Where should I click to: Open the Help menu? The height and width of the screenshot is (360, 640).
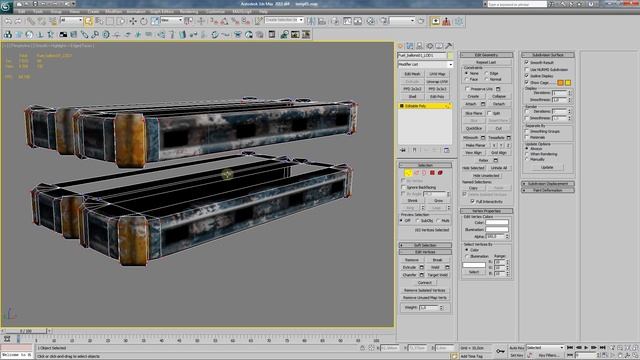263,11
